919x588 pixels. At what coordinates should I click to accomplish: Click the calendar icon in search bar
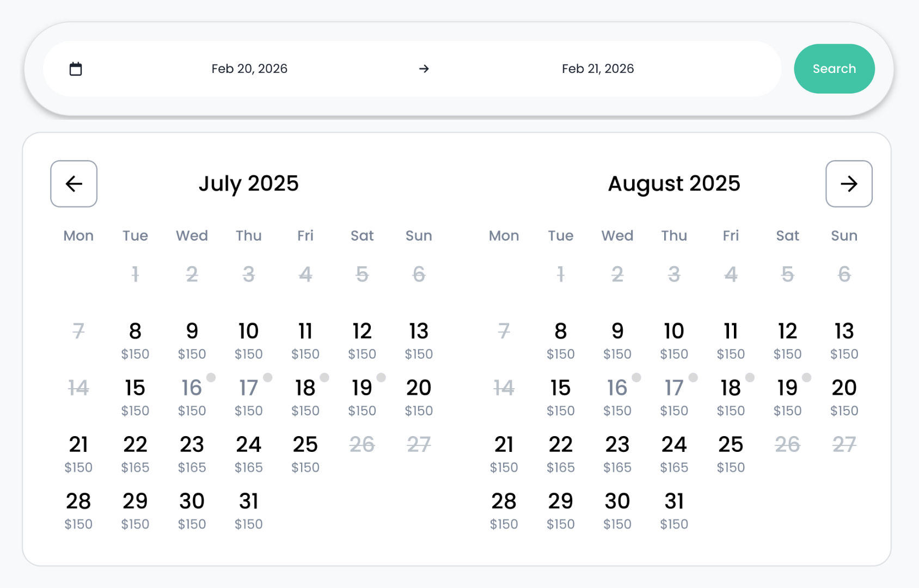tap(76, 69)
